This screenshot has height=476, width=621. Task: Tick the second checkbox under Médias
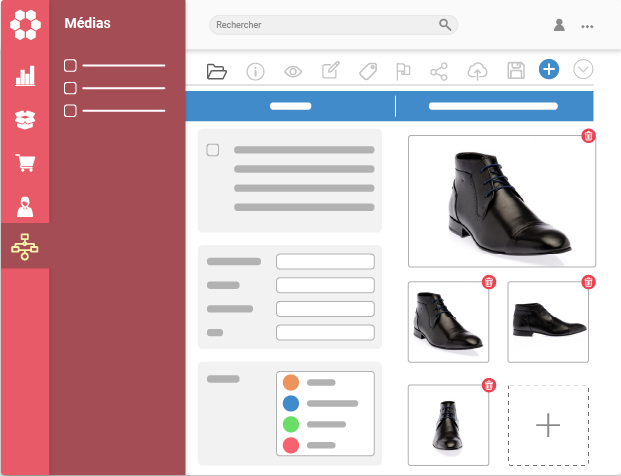tap(70, 88)
